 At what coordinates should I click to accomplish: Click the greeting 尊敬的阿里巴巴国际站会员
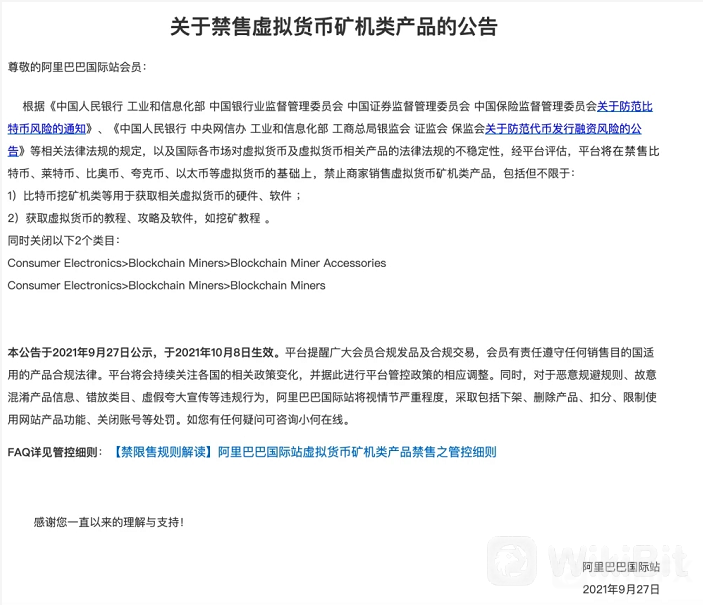tap(77, 67)
